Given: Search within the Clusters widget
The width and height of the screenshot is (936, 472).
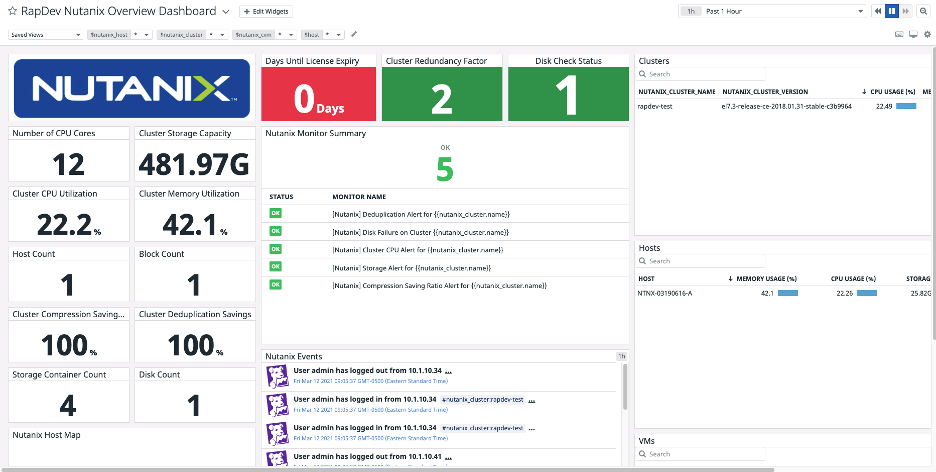Looking at the screenshot, I should coord(701,74).
